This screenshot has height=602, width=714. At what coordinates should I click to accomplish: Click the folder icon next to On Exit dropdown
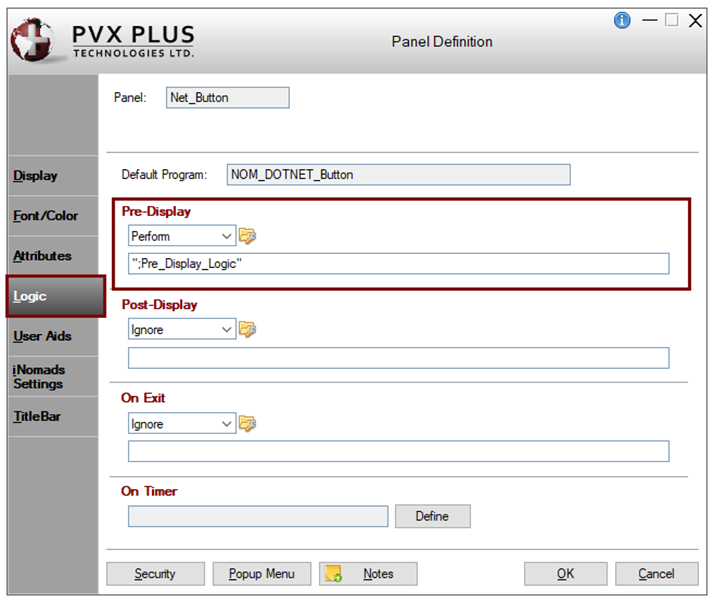click(247, 424)
